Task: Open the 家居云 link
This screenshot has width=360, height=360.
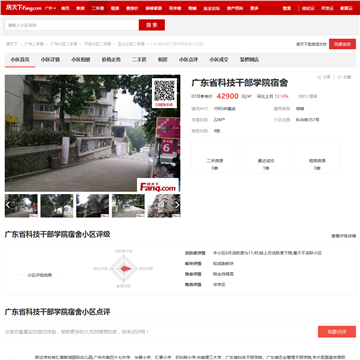Action: (346, 8)
